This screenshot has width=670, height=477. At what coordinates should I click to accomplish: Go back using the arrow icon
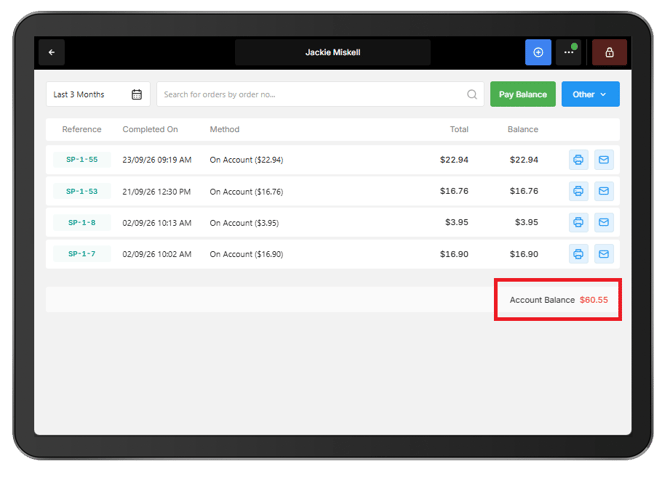pos(52,52)
